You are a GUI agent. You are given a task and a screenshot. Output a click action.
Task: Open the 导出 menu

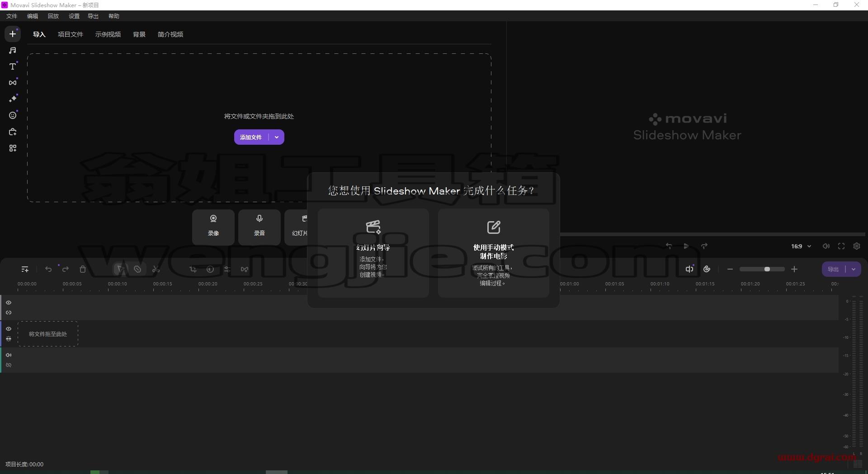pyautogui.click(x=93, y=16)
